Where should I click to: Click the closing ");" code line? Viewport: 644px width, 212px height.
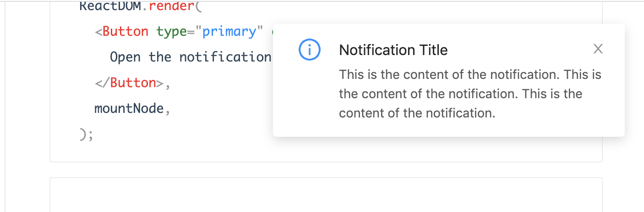click(x=87, y=134)
